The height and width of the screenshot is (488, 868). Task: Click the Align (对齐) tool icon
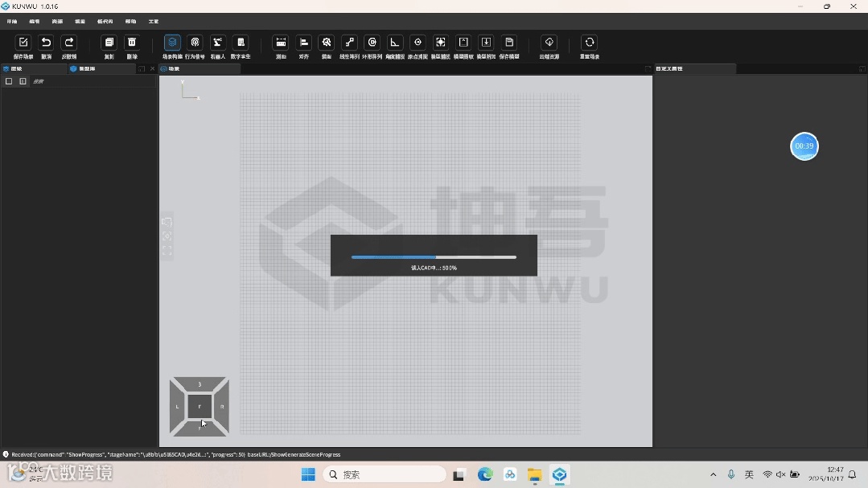(x=304, y=43)
